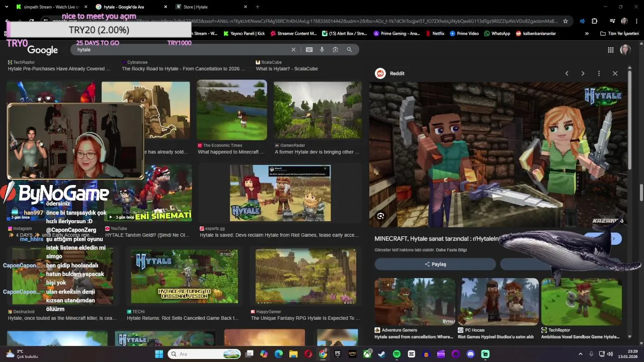Open esports.gg Hytale is saved image

tap(280, 193)
